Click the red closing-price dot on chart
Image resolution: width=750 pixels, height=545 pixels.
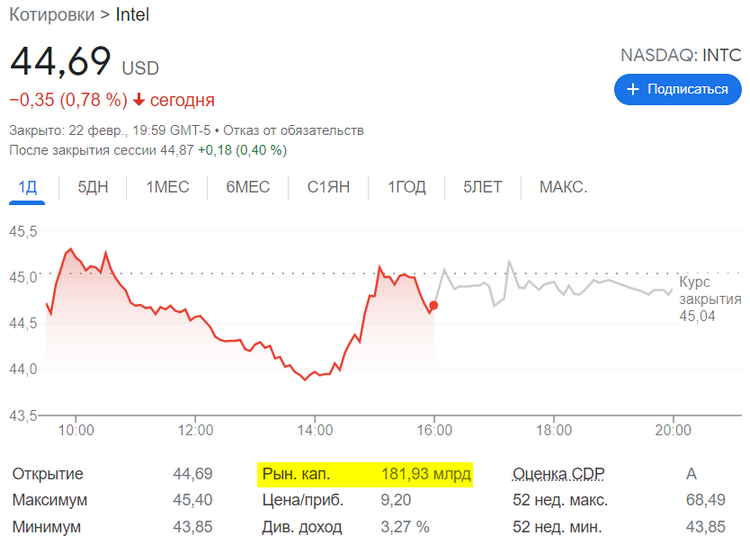coord(434,305)
